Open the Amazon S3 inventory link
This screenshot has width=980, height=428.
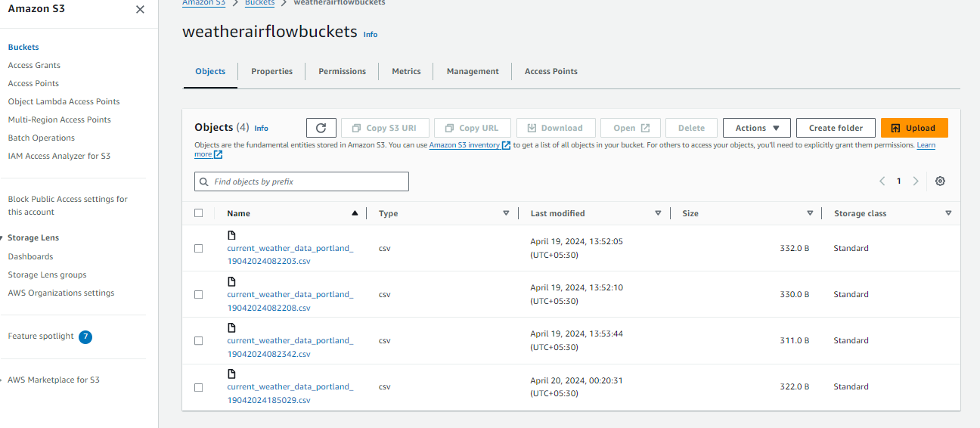click(470, 145)
